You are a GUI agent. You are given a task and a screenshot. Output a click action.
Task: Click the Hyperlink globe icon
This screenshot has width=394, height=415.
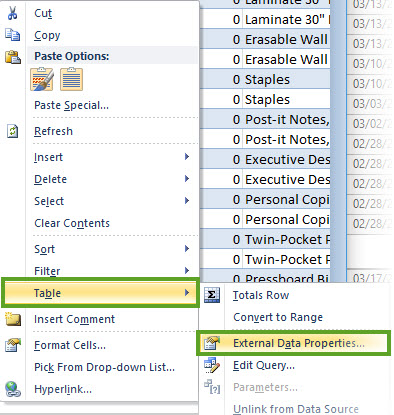13,389
